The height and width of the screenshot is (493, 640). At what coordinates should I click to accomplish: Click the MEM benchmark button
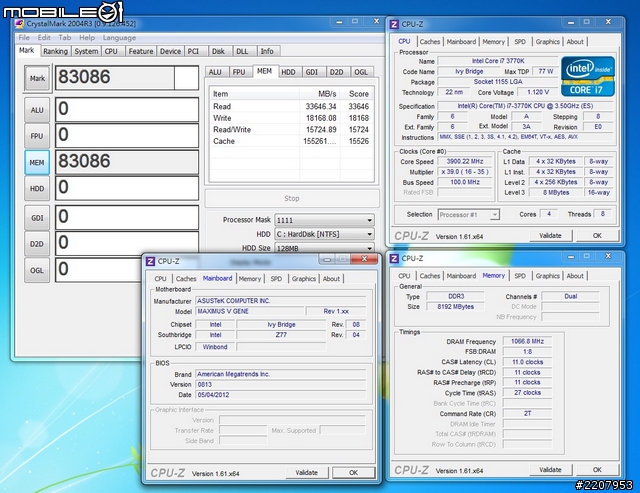point(37,162)
